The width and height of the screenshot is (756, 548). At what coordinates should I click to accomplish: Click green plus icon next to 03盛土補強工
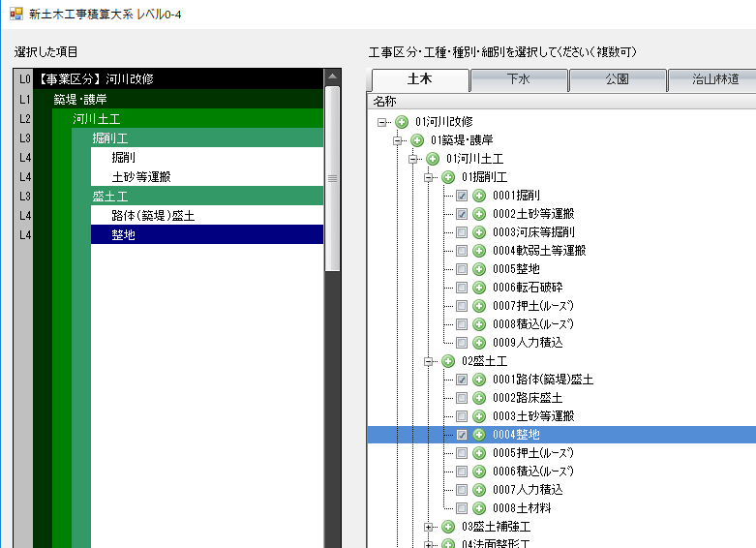coord(447,528)
